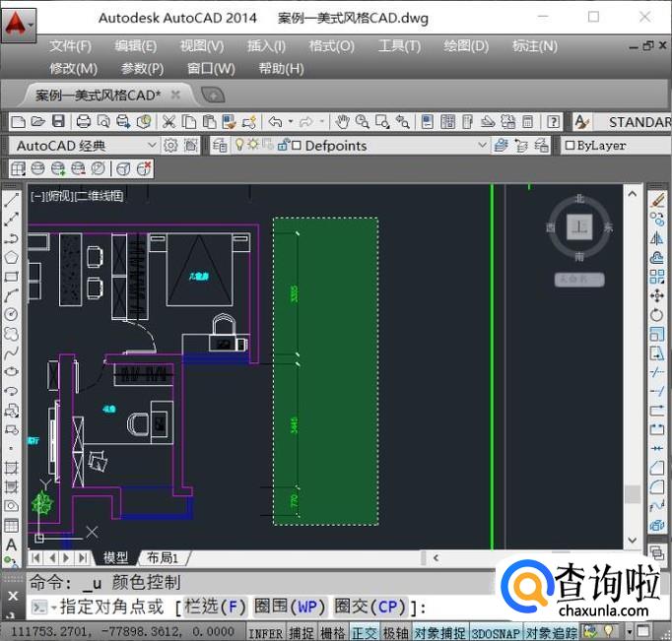Click the Save icon in toolbar
This screenshot has width=672, height=641.
59,122
